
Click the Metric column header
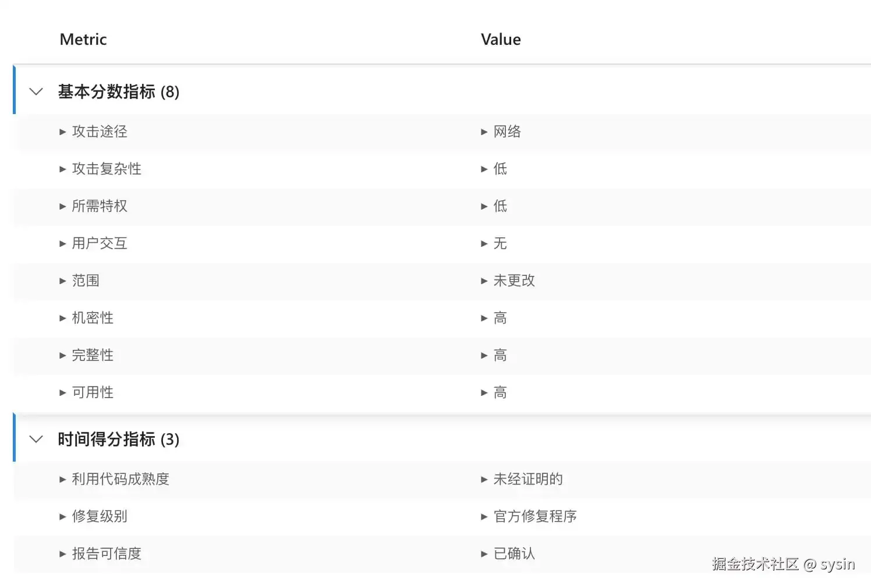pyautogui.click(x=83, y=40)
